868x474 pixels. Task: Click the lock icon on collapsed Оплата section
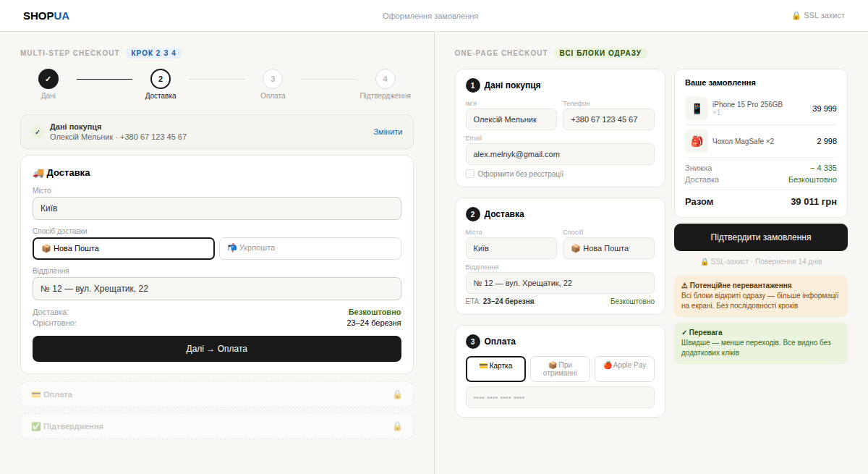pos(398,394)
